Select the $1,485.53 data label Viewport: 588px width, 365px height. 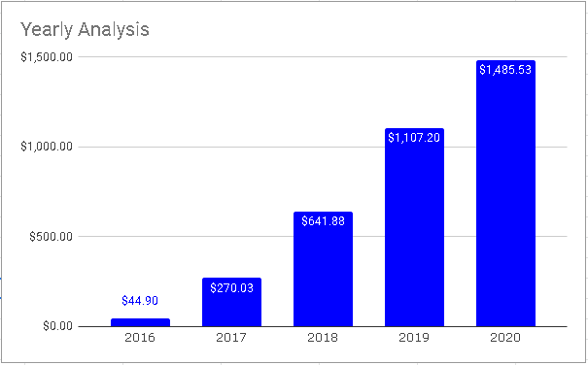click(505, 70)
